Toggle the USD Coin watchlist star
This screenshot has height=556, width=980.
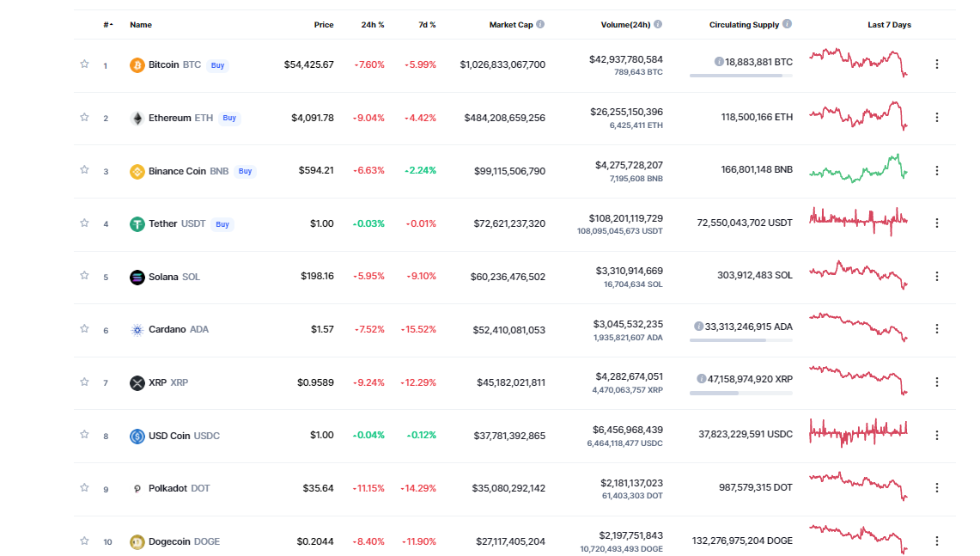84,434
